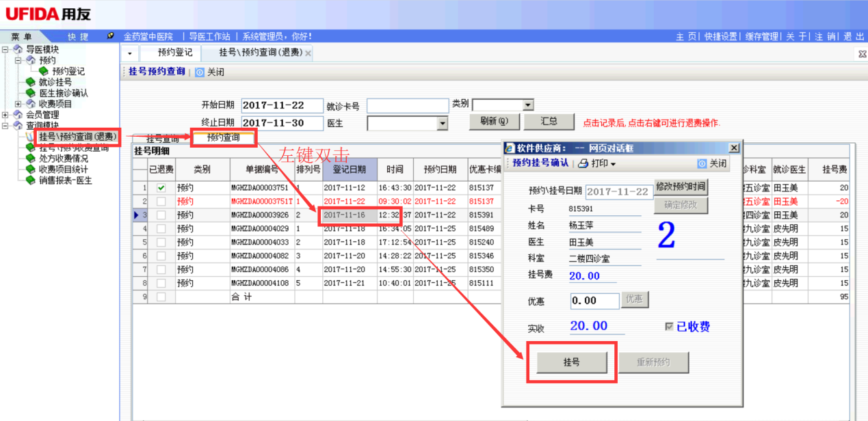
Task: Click the 刷新(Q) button
Action: click(x=495, y=122)
